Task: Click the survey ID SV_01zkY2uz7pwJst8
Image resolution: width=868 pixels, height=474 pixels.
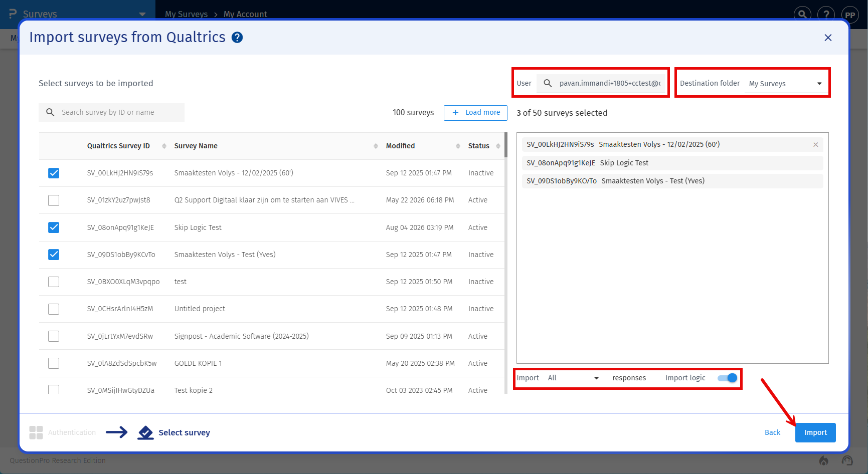Action: point(118,200)
